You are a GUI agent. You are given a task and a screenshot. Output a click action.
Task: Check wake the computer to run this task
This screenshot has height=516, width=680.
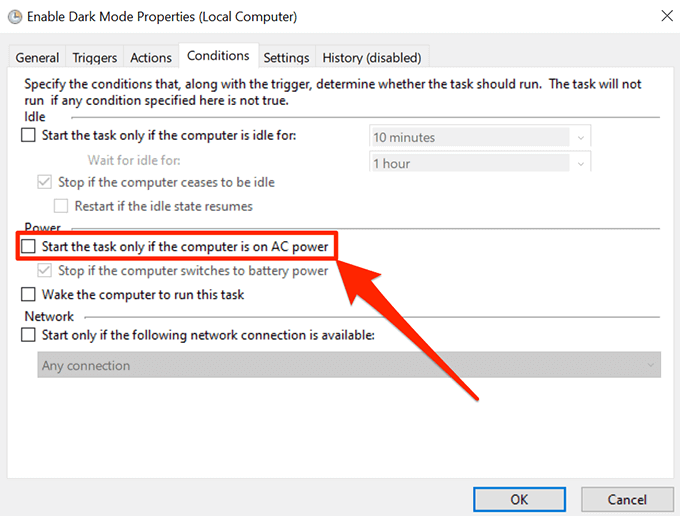[x=28, y=295]
